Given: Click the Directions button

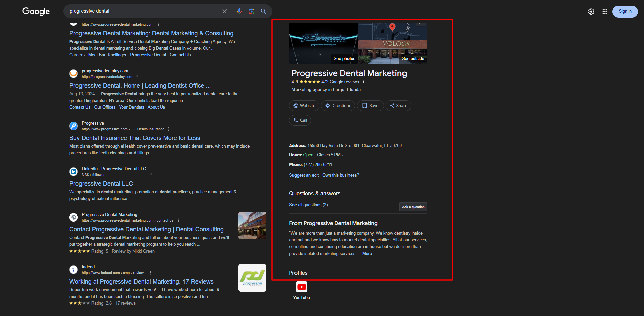Looking at the screenshot, I should click(338, 106).
